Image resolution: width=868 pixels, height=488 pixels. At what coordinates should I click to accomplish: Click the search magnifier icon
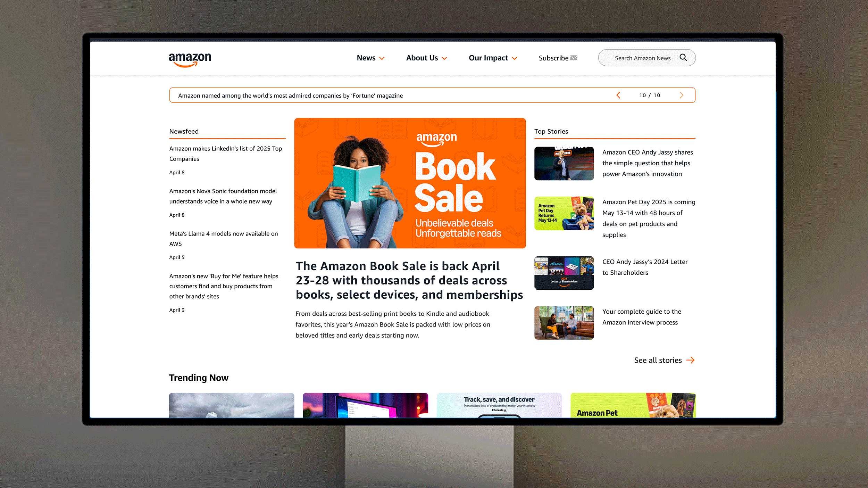[x=683, y=58]
